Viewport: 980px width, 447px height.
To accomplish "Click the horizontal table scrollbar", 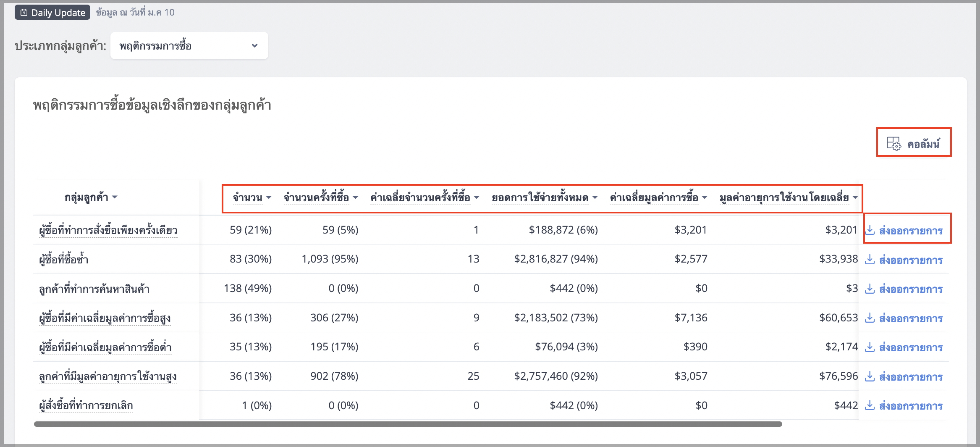I will click(408, 424).
